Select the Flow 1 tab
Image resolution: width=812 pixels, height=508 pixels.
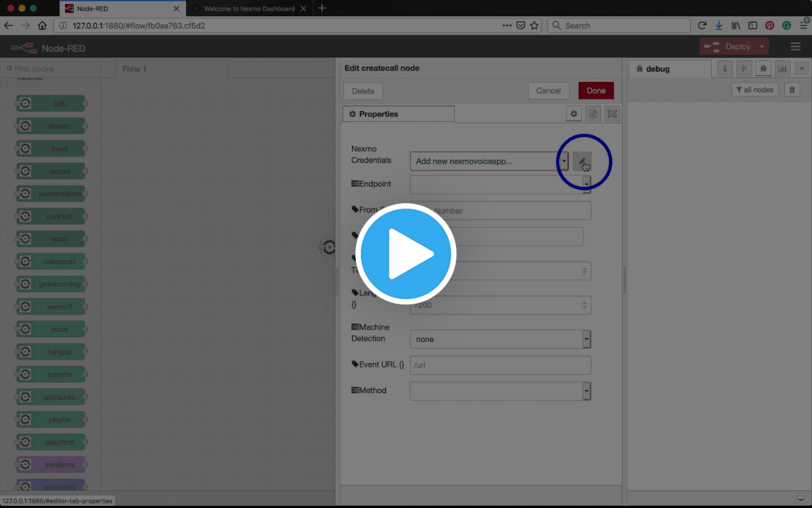[171, 68]
